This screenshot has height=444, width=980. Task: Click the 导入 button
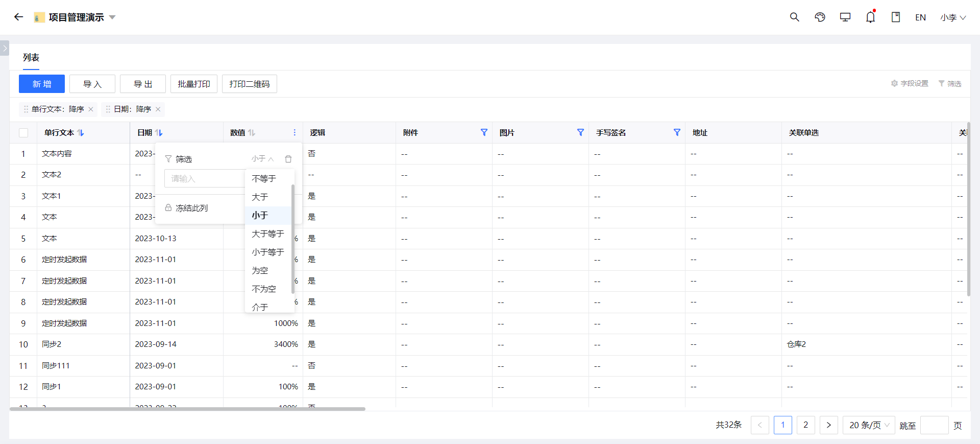[x=92, y=84]
